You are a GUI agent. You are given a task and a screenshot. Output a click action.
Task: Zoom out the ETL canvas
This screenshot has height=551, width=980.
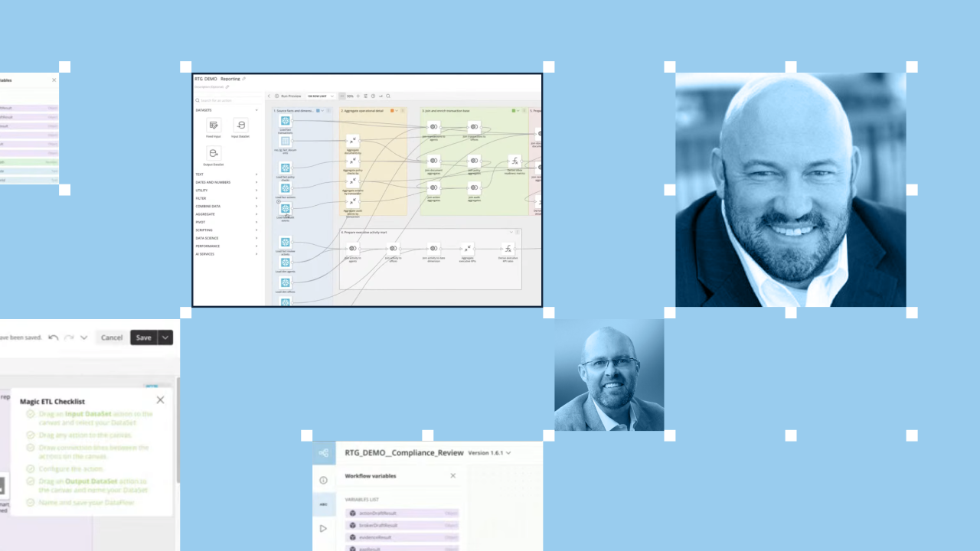[x=342, y=96]
